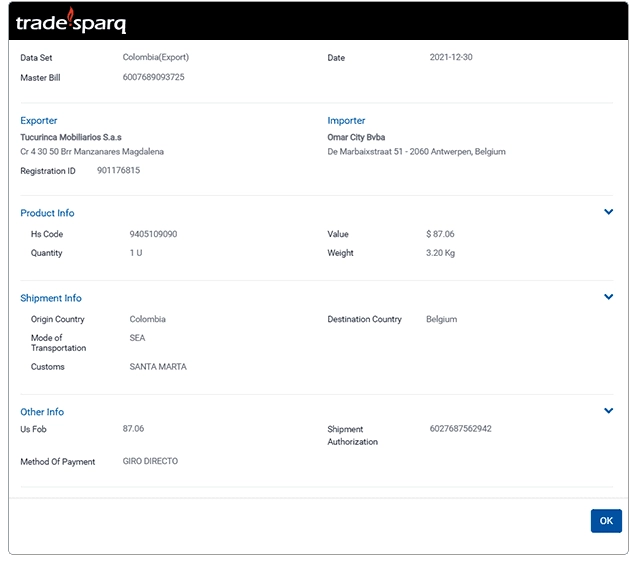Collapse the Shipment Info section chevron

coord(608,297)
